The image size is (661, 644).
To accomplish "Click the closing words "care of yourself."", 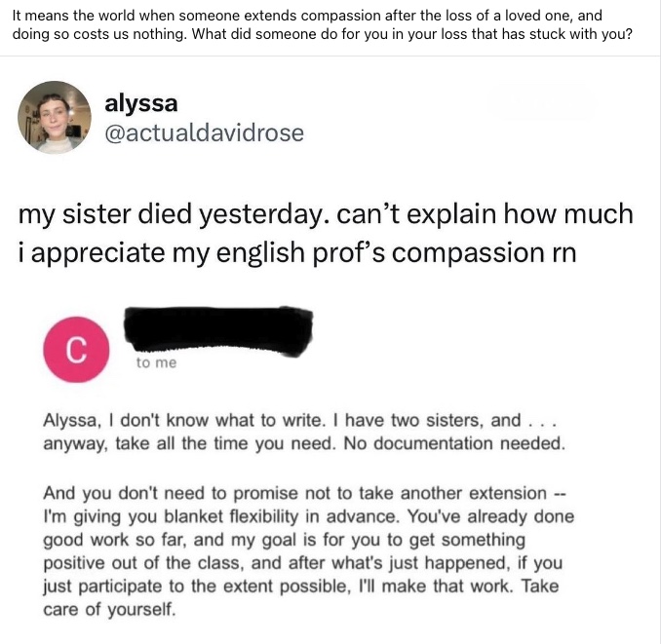I will 109,610.
